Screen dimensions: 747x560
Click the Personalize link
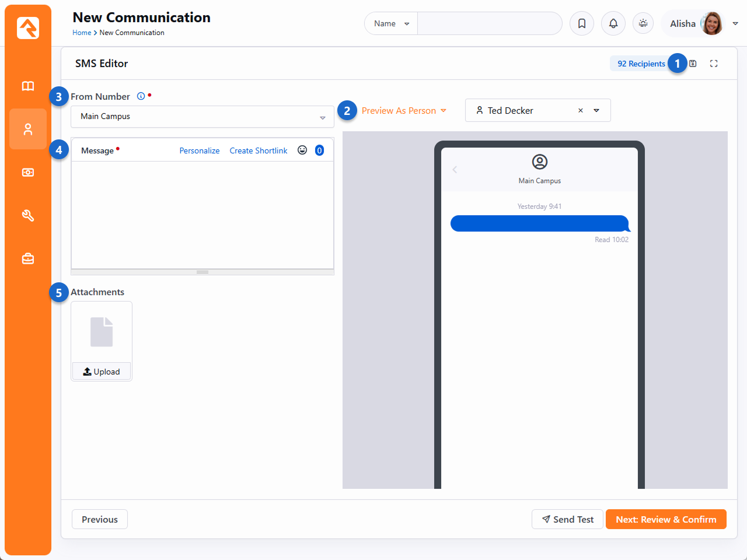click(200, 150)
